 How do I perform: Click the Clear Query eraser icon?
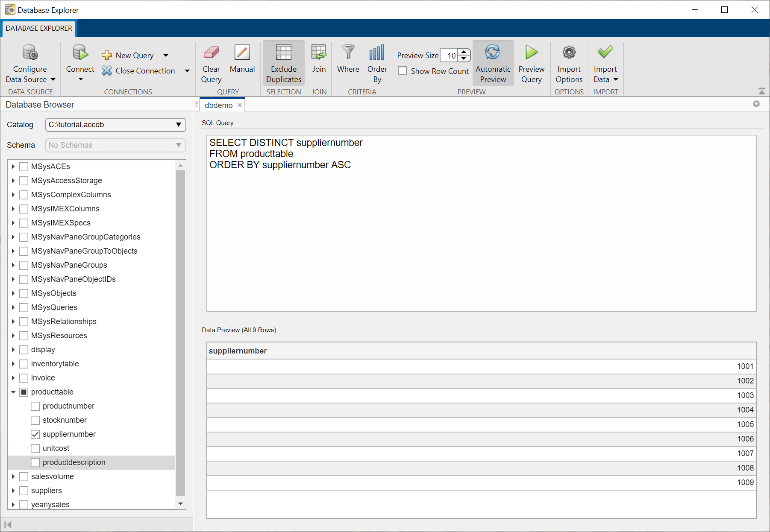coord(211,53)
